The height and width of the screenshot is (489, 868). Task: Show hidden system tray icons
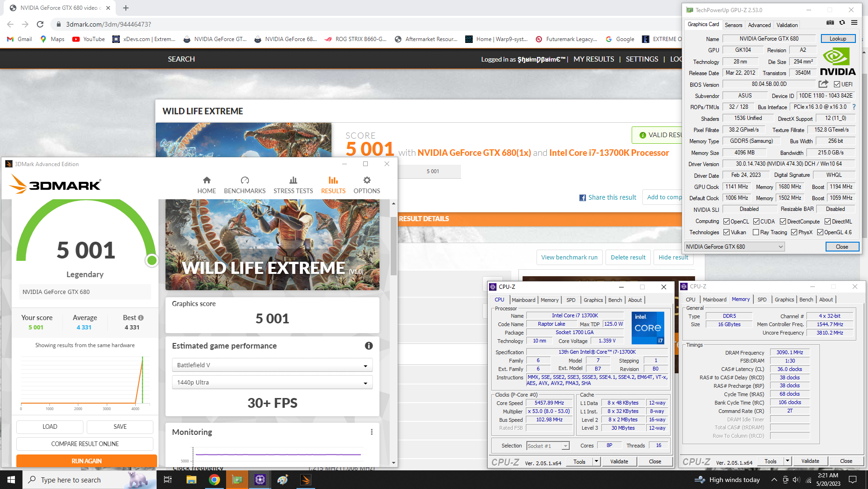tap(774, 480)
